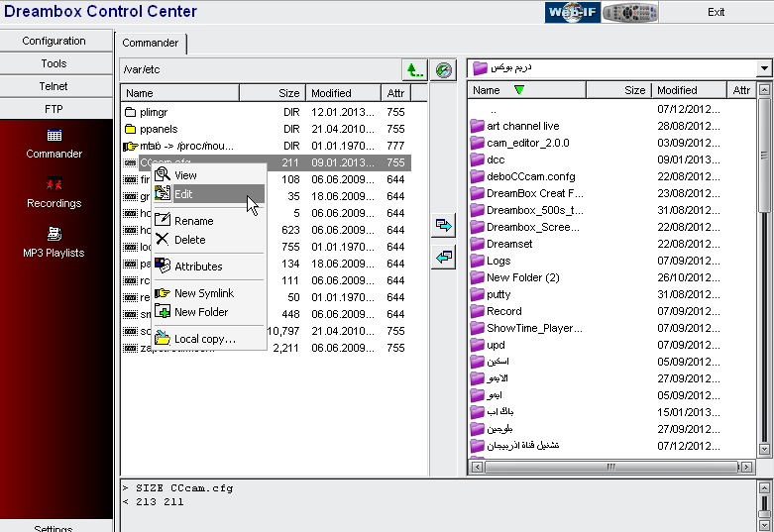Viewport: 774px width, 532px height.
Task: Open the Settings section at bottom
Action: click(54, 527)
